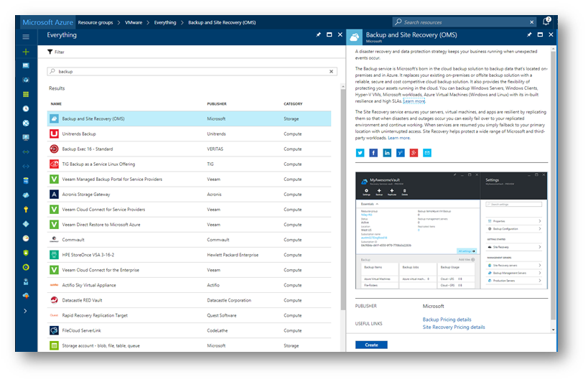Click Learn more link after third-party workloads
The image size is (588, 382).
tap(398, 138)
